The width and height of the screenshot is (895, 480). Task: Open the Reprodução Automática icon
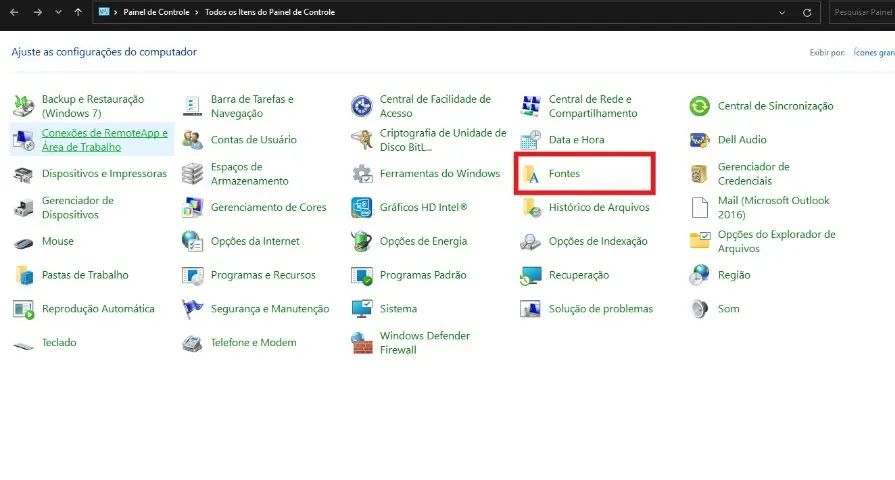tap(23, 309)
